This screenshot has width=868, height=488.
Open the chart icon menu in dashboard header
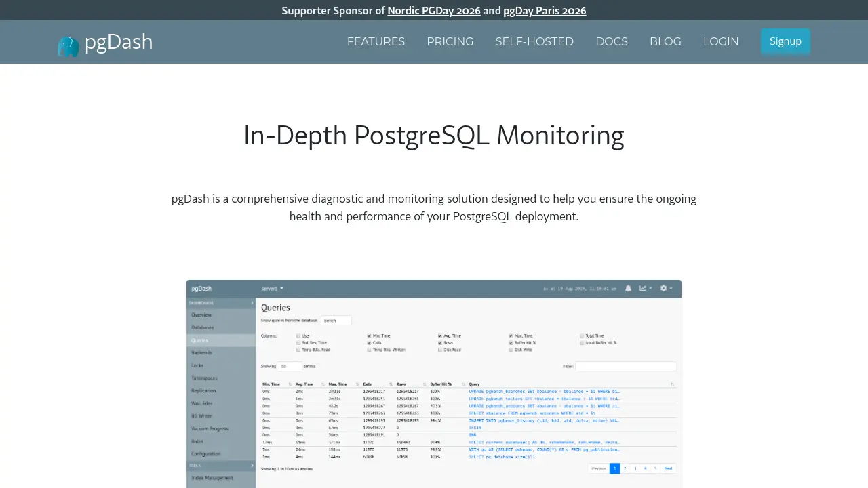(x=645, y=288)
